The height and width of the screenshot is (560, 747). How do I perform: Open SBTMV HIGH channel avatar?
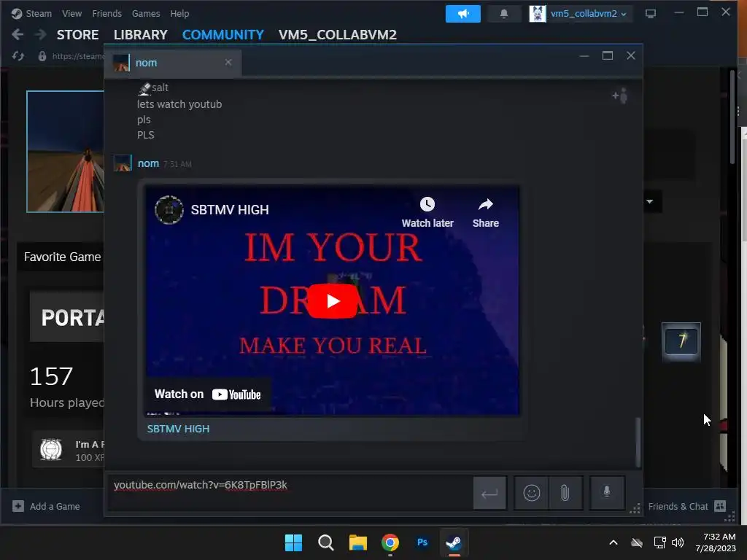169,209
